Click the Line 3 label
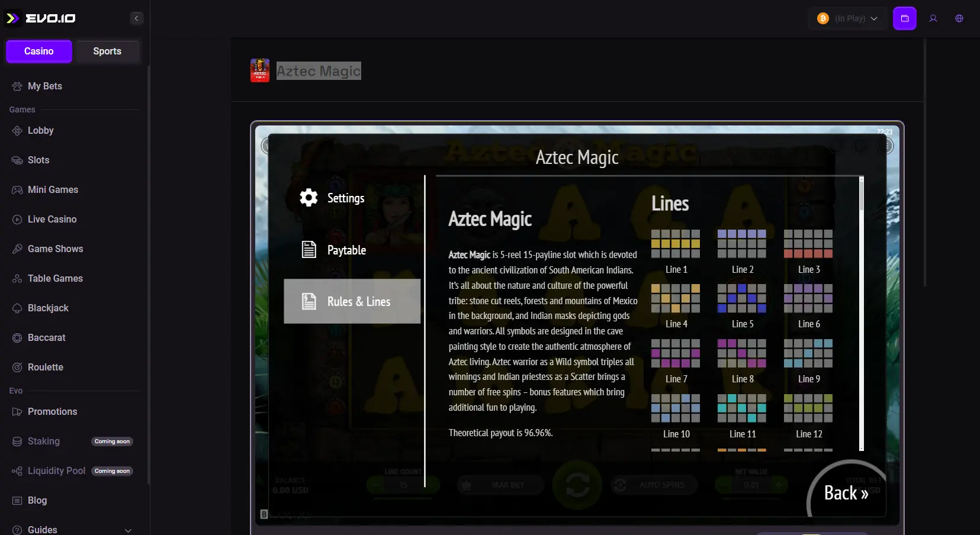The height and width of the screenshot is (535, 980). click(x=809, y=269)
